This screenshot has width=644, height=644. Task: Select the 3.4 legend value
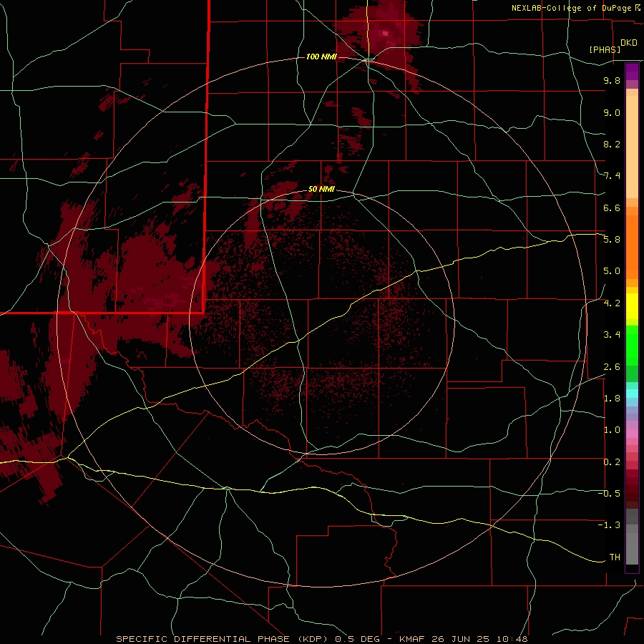[612, 335]
